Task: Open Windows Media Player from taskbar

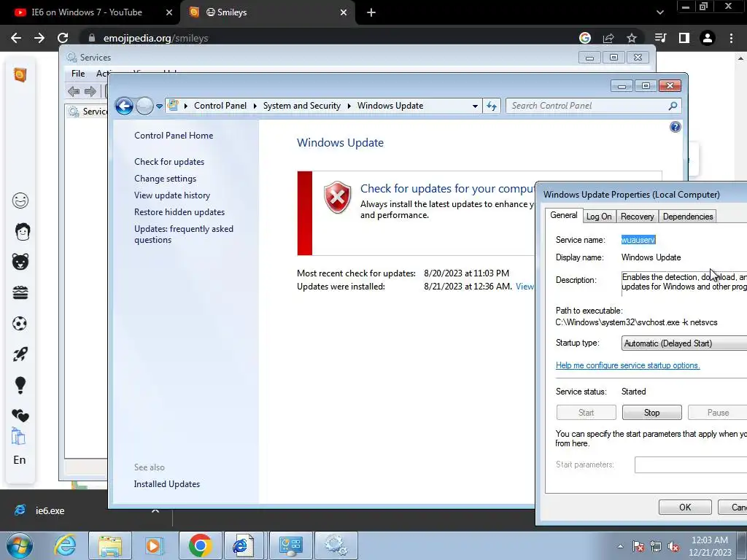Action: (155, 545)
